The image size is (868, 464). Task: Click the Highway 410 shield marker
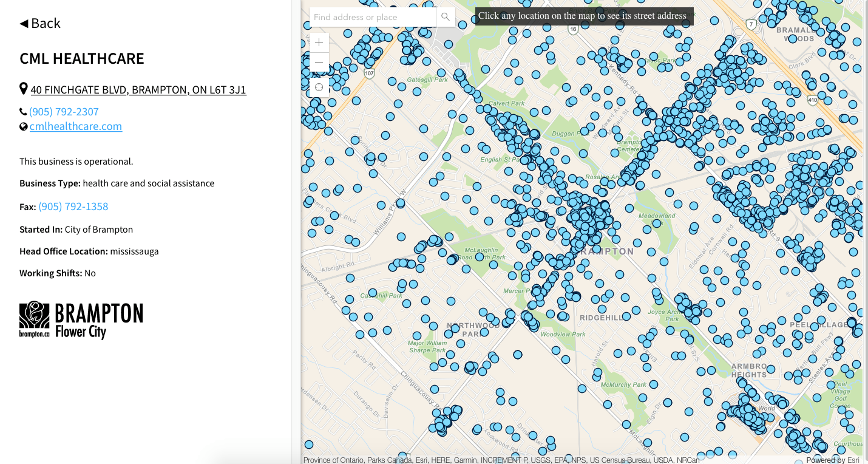coord(813,99)
